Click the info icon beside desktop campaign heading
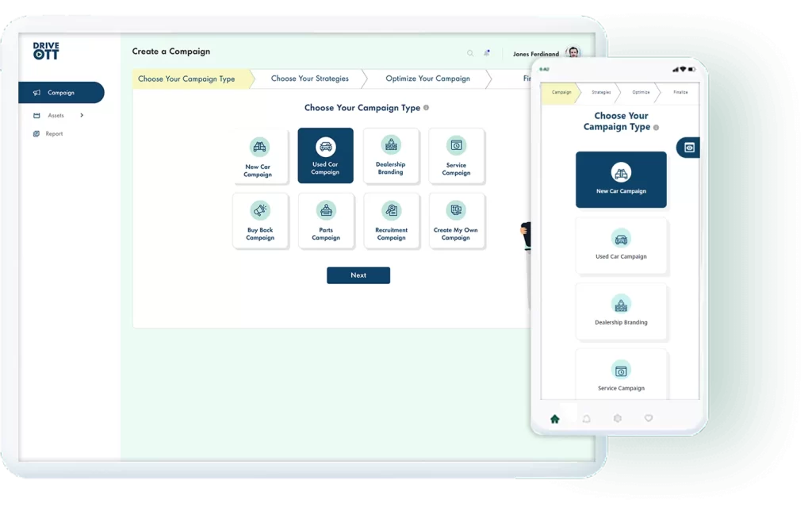The width and height of the screenshot is (812, 511). pyautogui.click(x=427, y=108)
